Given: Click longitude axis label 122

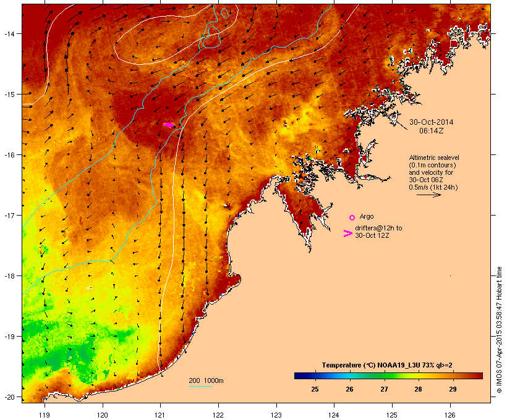Looking at the screenshot, I should [x=218, y=415].
